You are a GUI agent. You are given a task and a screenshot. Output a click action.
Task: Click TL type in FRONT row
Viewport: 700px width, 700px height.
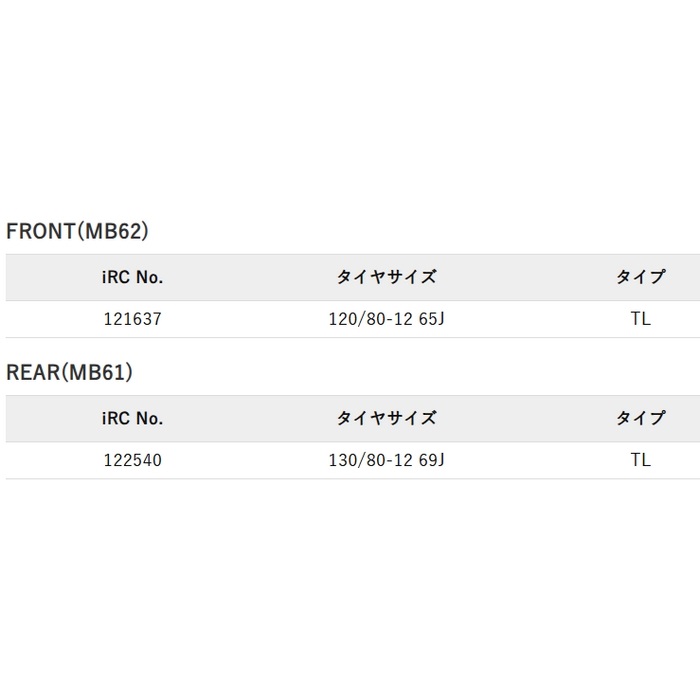point(641,319)
